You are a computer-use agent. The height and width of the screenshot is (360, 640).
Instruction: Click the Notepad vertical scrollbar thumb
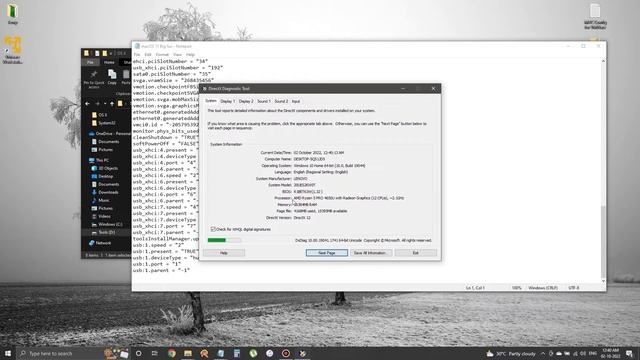(x=603, y=241)
